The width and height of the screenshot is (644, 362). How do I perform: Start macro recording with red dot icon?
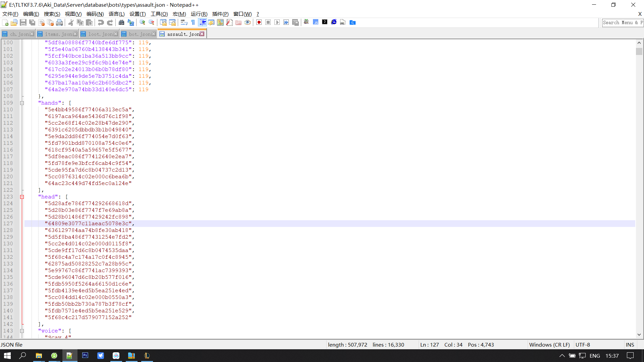pos(259,22)
